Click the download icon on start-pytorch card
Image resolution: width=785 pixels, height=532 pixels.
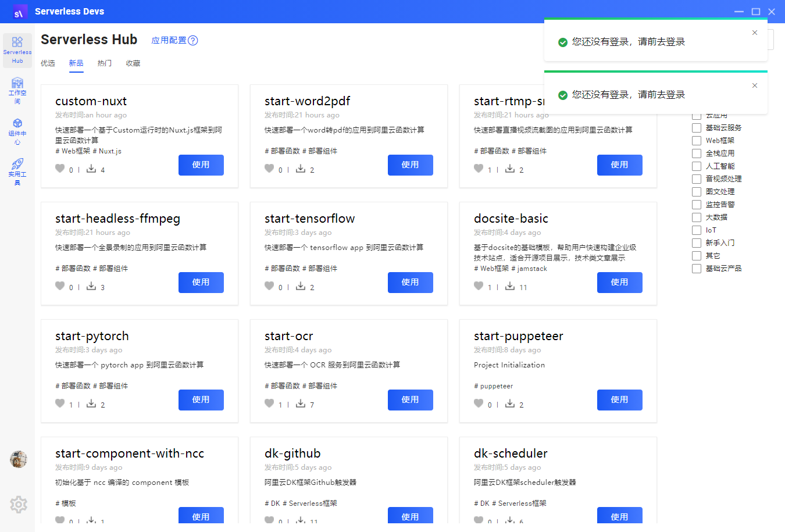click(91, 404)
